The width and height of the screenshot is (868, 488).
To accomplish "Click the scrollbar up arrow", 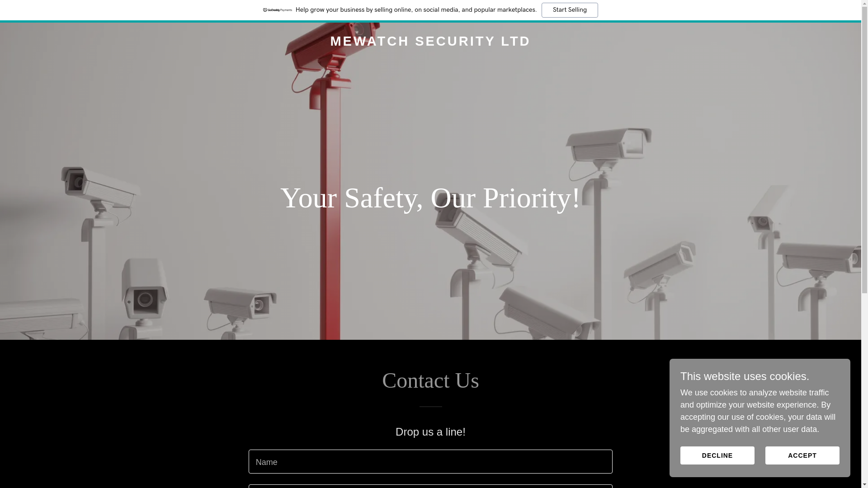I will tap(864, 4).
